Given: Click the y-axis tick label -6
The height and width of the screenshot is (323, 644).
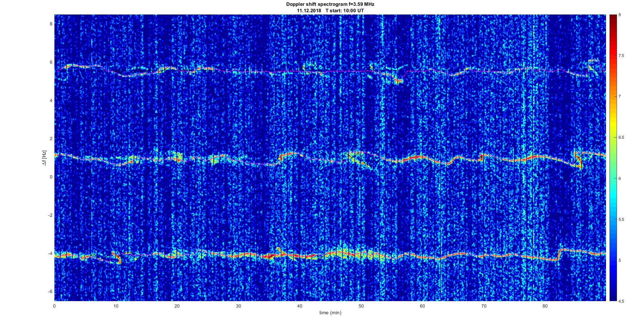Looking at the screenshot, I should point(50,291).
